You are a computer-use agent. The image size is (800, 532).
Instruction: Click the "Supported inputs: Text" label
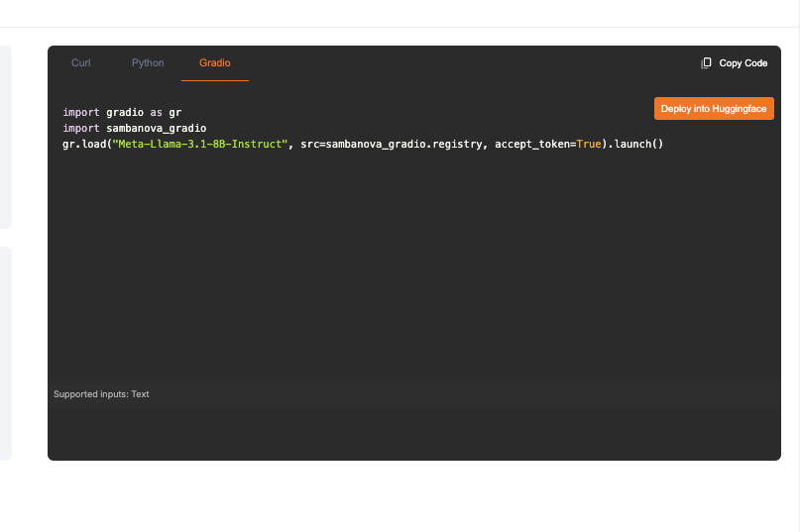tap(101, 394)
